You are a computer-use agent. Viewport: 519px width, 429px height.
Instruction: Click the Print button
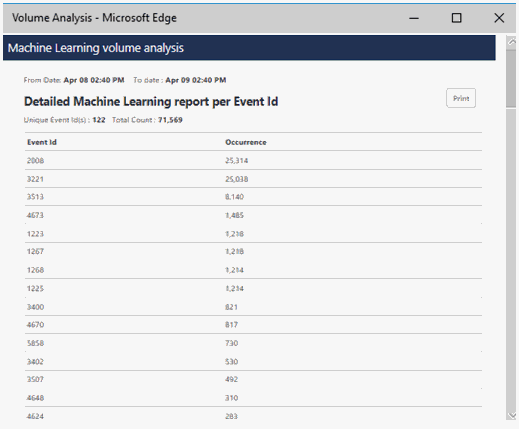click(461, 98)
